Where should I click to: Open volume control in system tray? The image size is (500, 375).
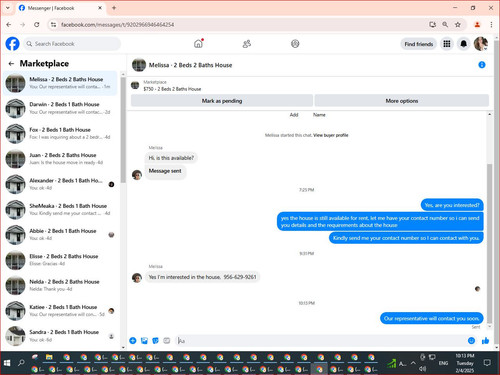pyautogui.click(x=423, y=369)
